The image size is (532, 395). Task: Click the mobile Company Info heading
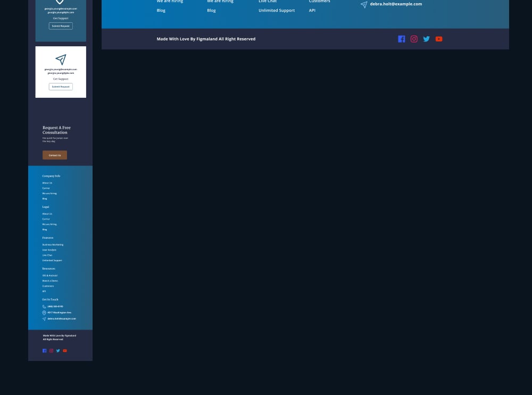pos(51,176)
